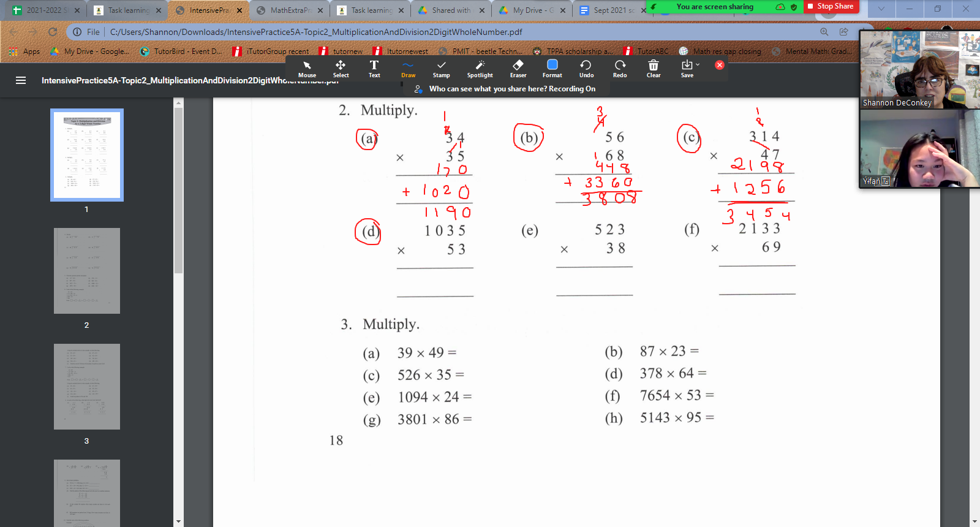The width and height of the screenshot is (980, 527).
Task: Open the Format color options
Action: point(552,69)
